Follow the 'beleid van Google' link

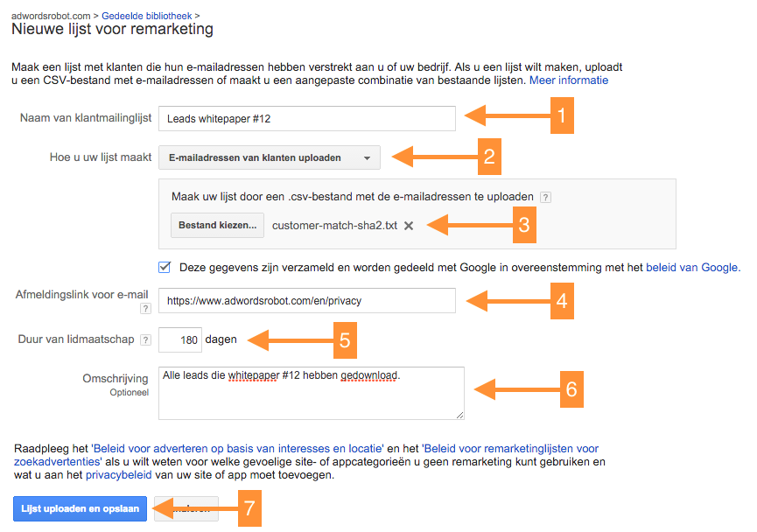point(692,267)
